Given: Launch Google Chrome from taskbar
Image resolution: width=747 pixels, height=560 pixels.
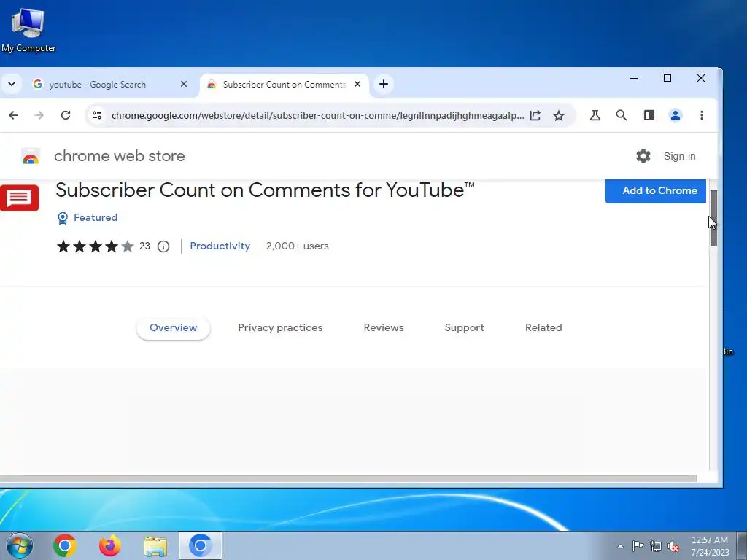Looking at the screenshot, I should 65,545.
